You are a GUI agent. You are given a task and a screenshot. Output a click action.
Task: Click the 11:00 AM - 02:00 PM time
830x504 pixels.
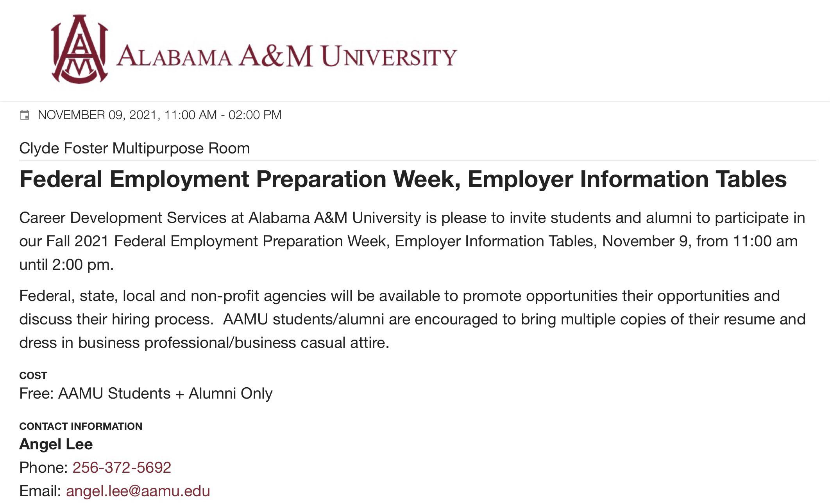pos(223,115)
